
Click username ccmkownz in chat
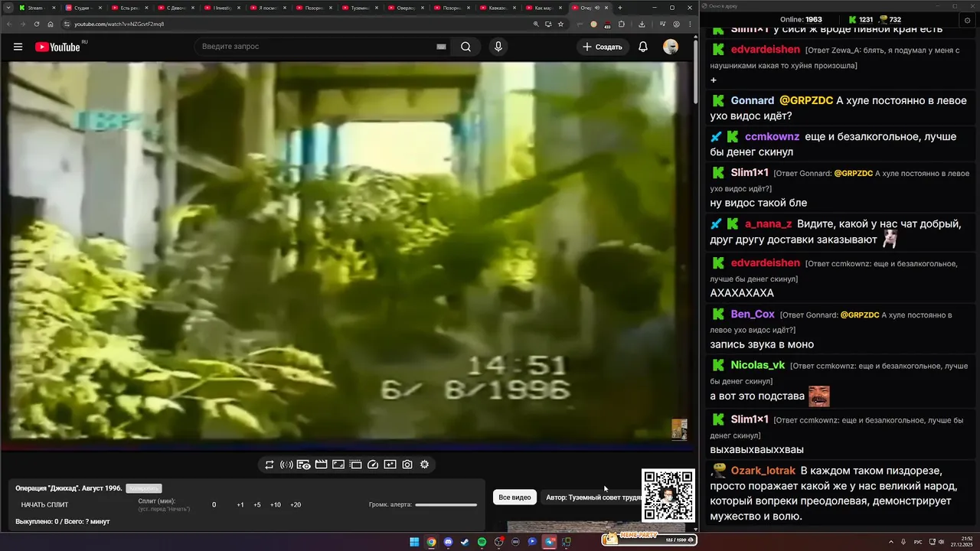pos(772,136)
